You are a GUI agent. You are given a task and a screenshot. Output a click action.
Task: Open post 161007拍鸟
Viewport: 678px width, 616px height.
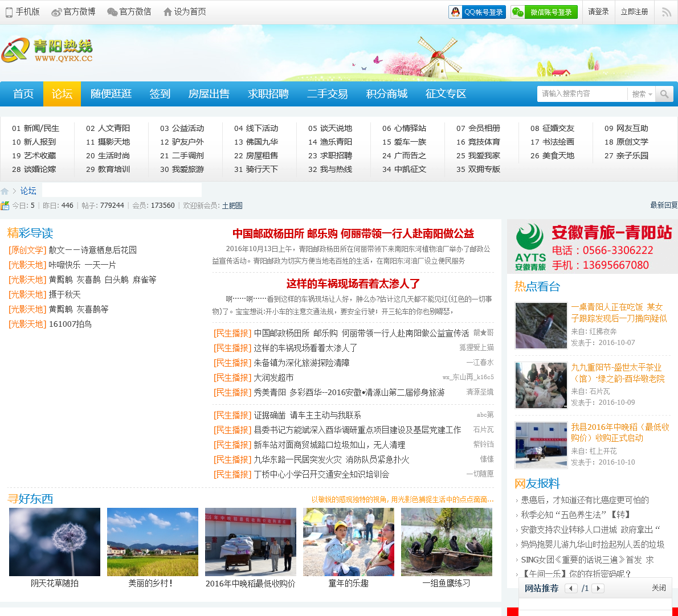pyautogui.click(x=70, y=325)
